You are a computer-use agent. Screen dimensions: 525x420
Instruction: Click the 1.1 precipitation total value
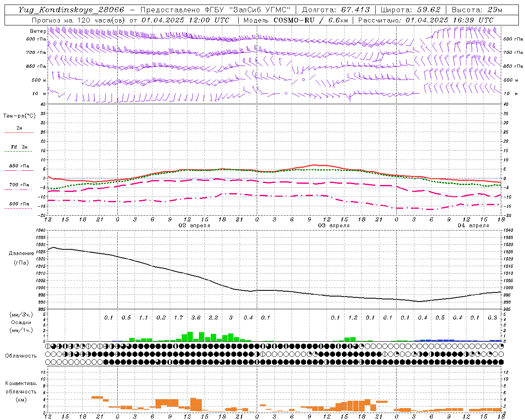click(144, 317)
